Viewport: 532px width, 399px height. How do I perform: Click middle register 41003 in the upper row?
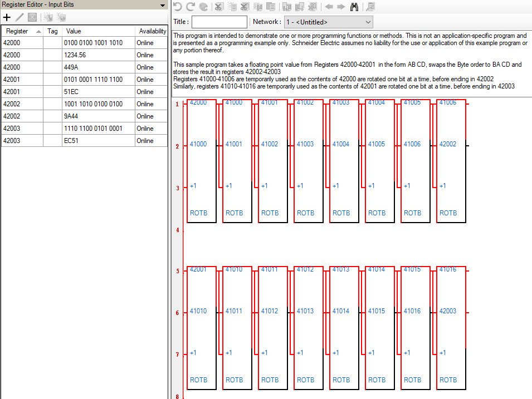(305, 144)
